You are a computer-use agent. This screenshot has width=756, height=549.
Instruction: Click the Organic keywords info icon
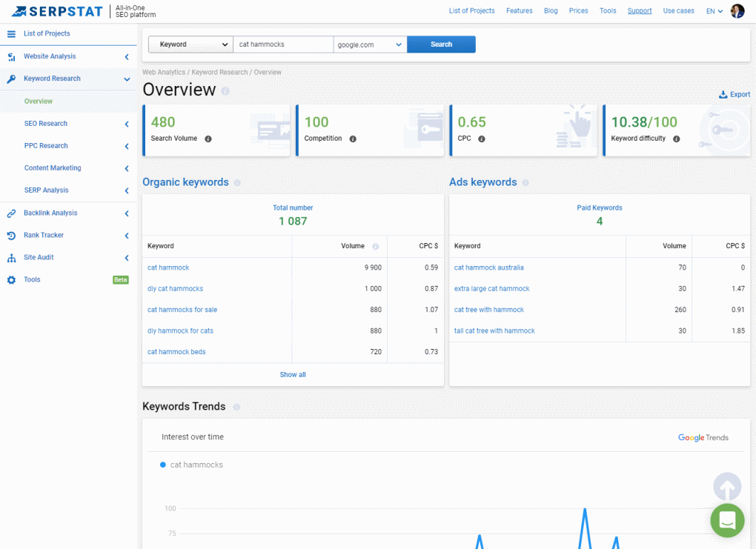(237, 183)
